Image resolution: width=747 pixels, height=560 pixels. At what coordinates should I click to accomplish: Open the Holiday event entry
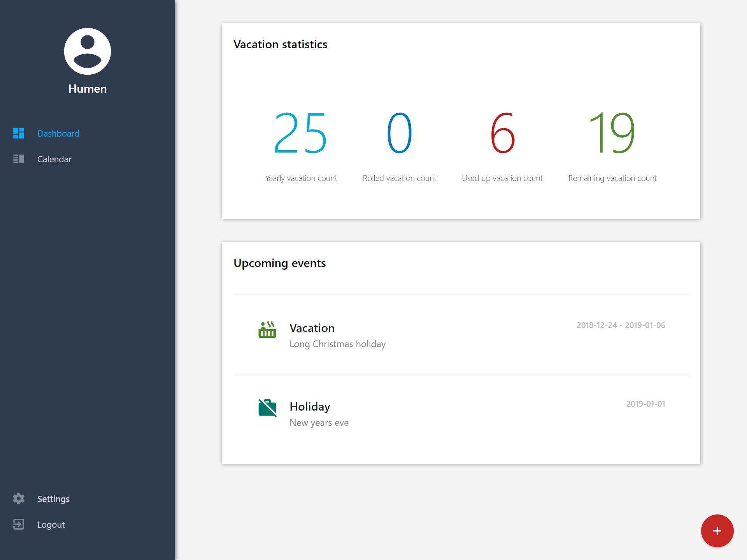461,413
